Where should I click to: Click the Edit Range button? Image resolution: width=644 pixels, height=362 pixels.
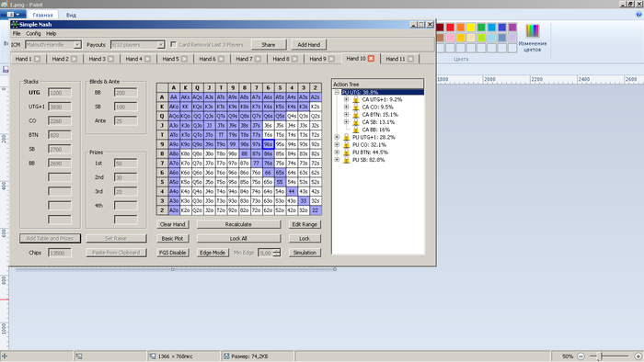305,224
